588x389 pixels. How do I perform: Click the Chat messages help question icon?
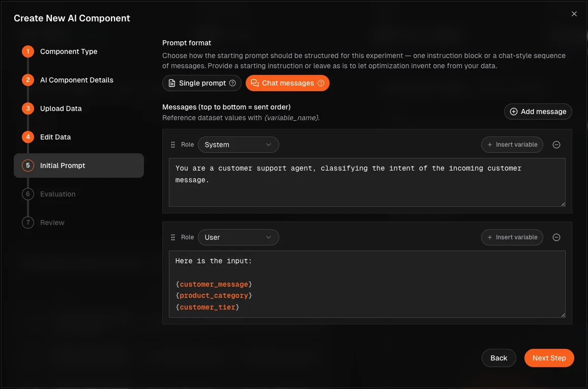click(x=321, y=83)
